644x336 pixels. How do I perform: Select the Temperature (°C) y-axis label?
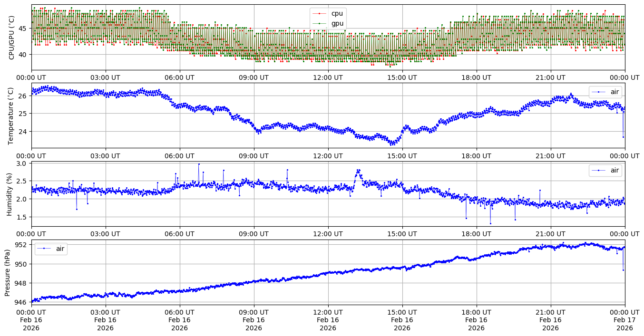(12, 115)
